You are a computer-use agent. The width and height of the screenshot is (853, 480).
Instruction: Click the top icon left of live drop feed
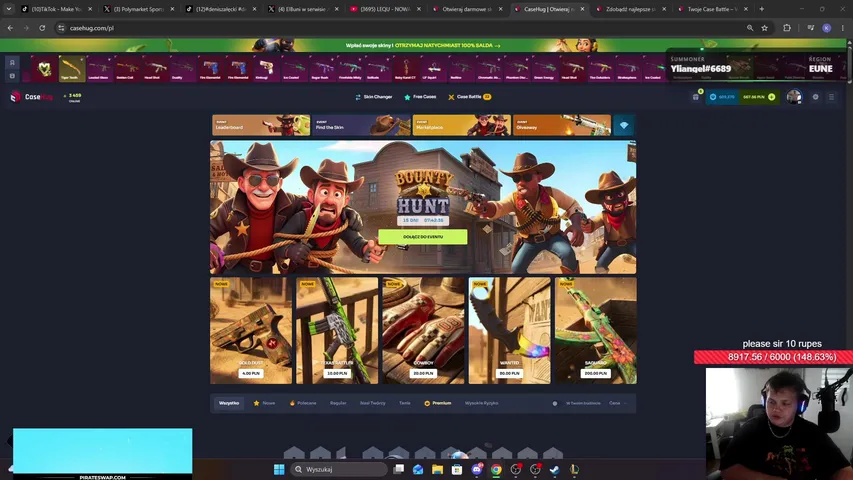12,62
